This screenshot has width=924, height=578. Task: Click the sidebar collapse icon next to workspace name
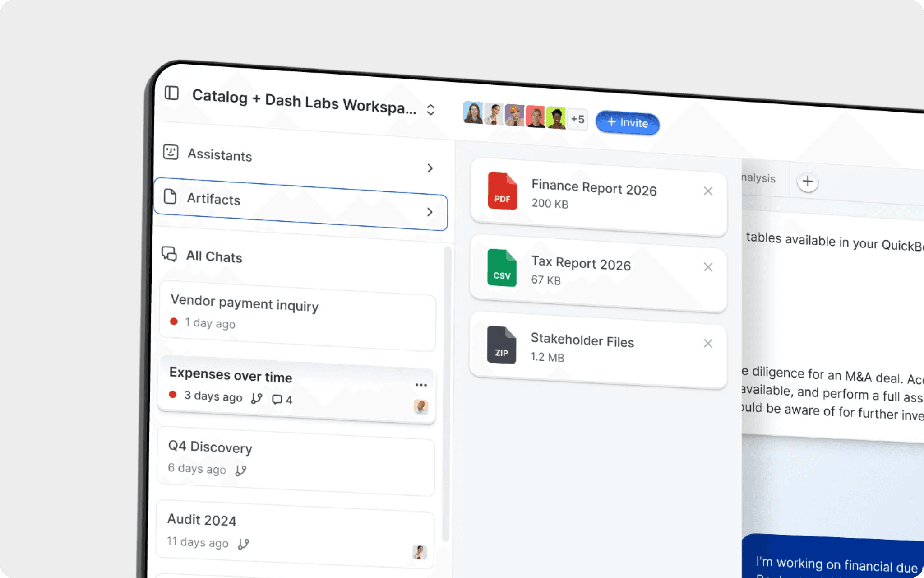171,93
